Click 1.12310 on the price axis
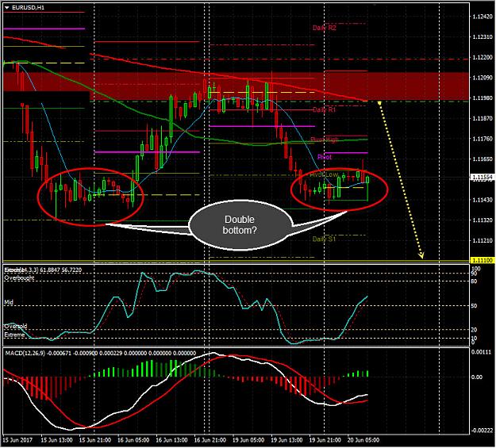Screen dimensions: 496x448 pyautogui.click(x=483, y=37)
